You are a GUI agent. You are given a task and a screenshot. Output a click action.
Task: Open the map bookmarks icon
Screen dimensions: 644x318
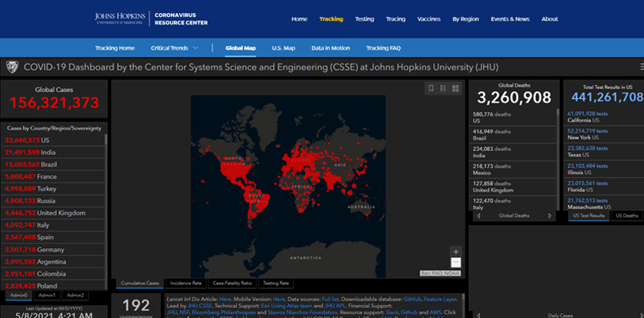pos(432,89)
